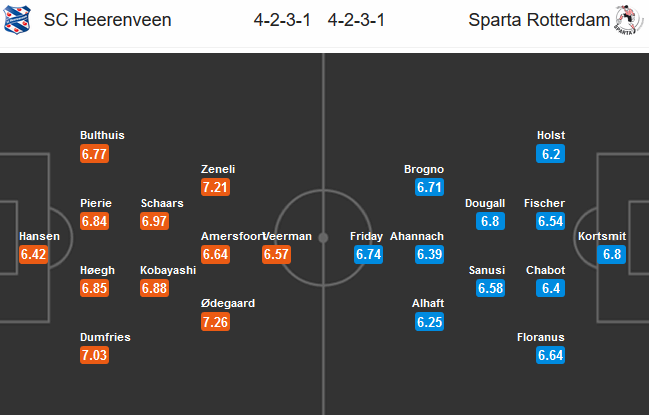Click Ødegaard's 7.26 rating badge
The image size is (649, 415).
point(217,322)
